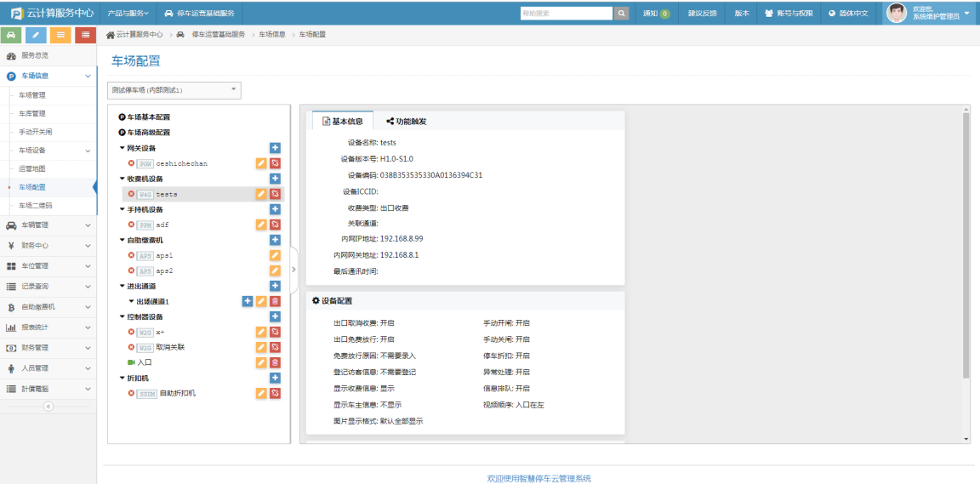This screenshot has width=980, height=484.
Task: Collapse the 控制器设备 tree node
Action: point(122,316)
